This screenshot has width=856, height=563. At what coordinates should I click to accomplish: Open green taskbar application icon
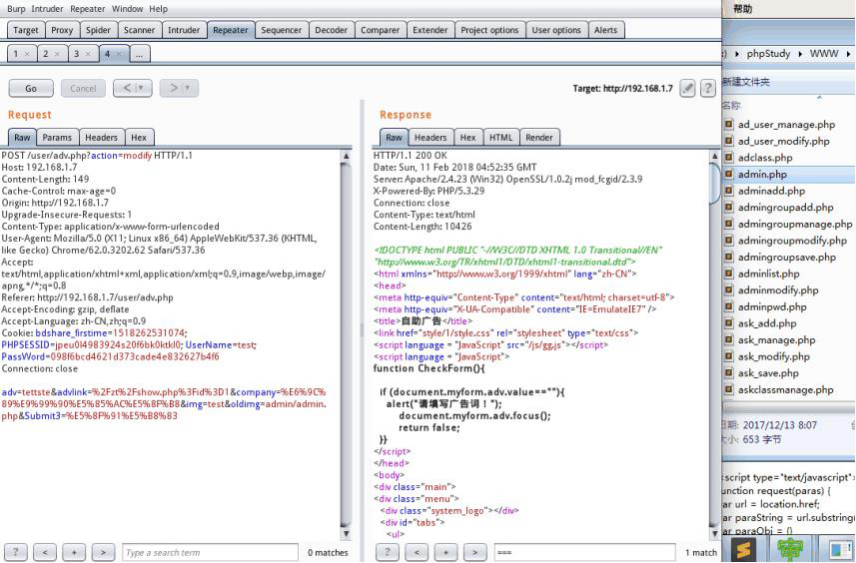pyautogui.click(x=791, y=549)
